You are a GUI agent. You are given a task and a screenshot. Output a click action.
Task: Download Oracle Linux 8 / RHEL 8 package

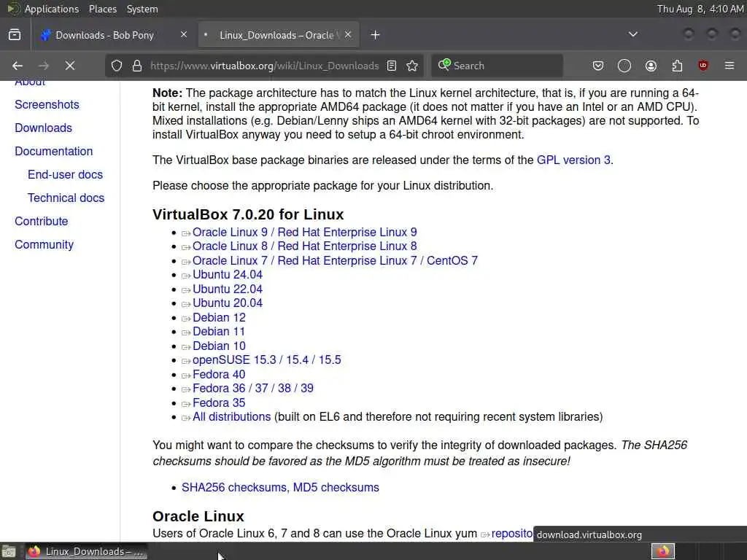coord(304,246)
